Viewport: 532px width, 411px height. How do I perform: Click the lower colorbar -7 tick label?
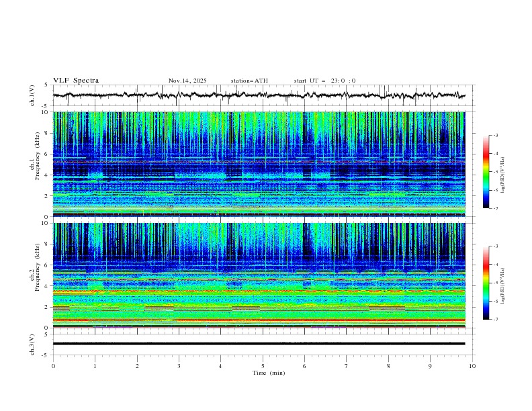496,320
